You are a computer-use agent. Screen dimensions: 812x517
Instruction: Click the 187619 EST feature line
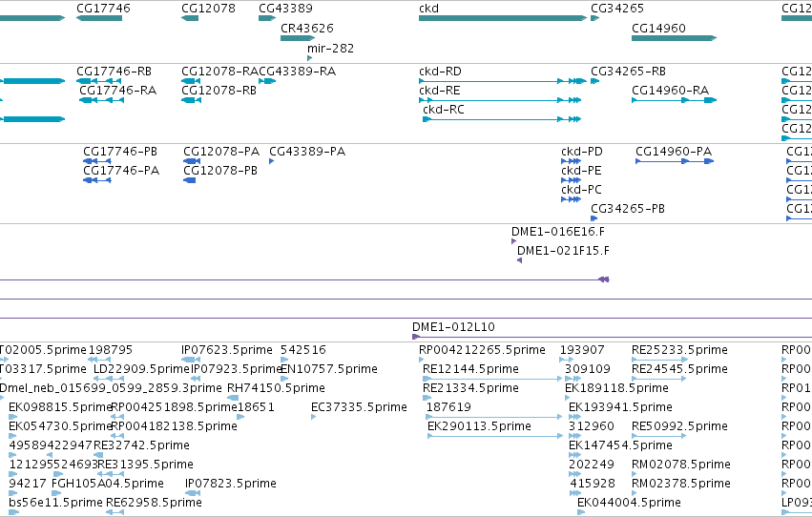click(494, 417)
